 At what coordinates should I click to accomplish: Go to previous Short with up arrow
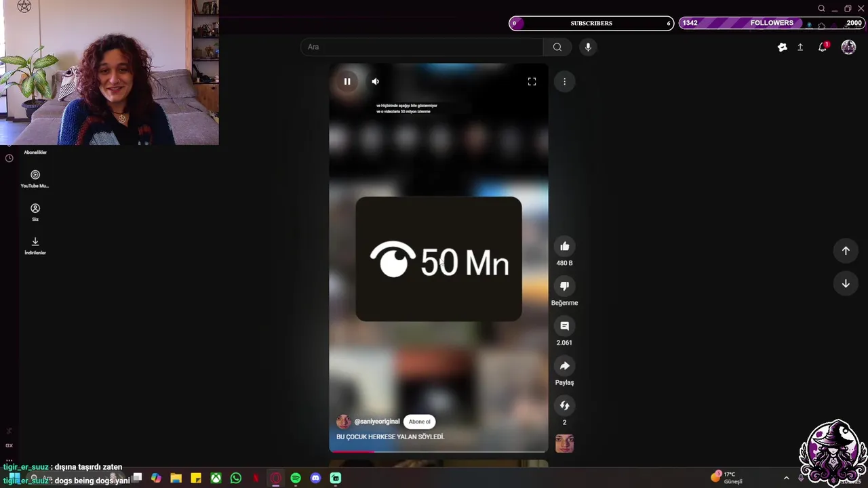(x=846, y=251)
